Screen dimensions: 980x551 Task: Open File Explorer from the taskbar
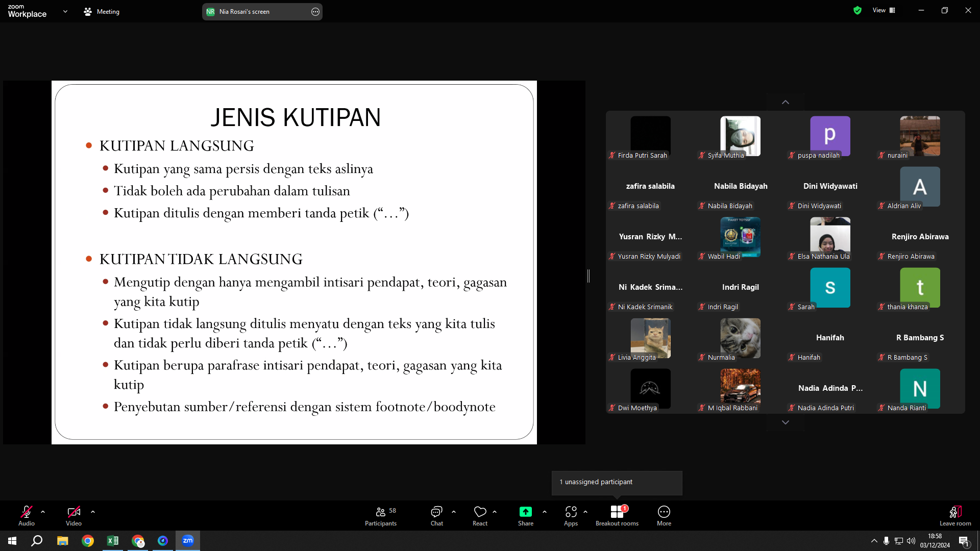[62, 541]
